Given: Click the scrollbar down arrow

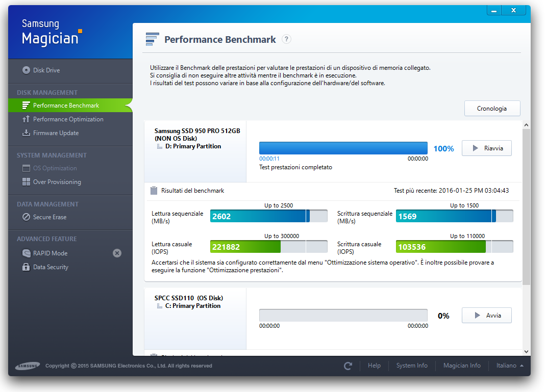Looking at the screenshot, I should [x=526, y=351].
